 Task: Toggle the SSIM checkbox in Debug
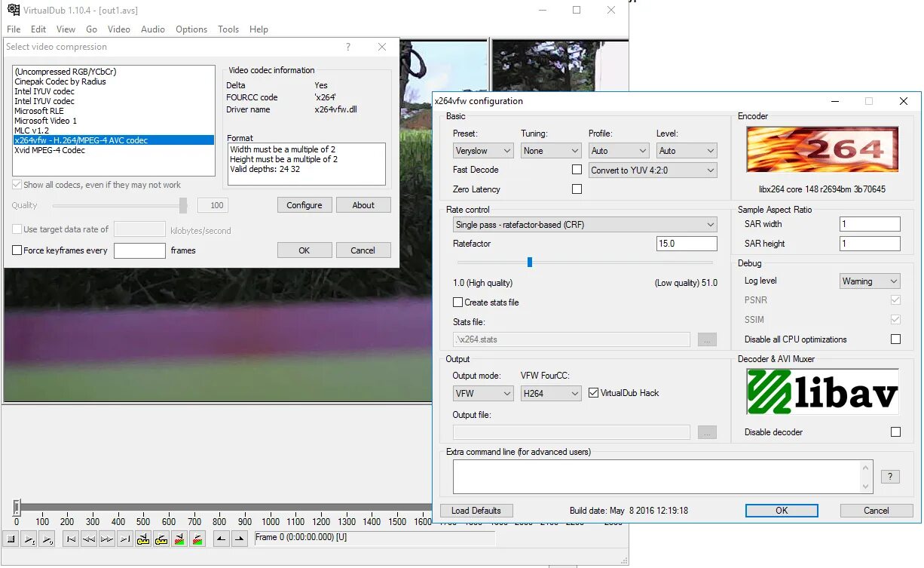point(895,320)
